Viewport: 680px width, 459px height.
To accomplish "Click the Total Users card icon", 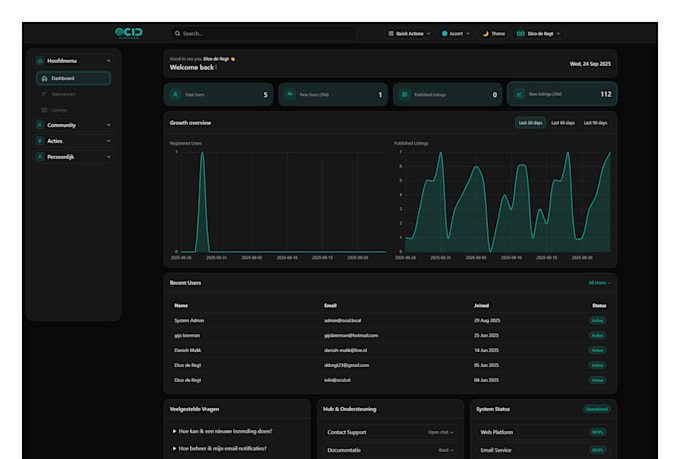I will (x=175, y=95).
